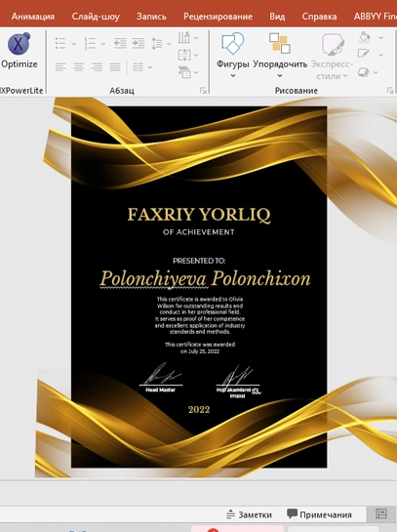Expand the columns dropdown arrow
The image size is (397, 532).
click(x=150, y=67)
